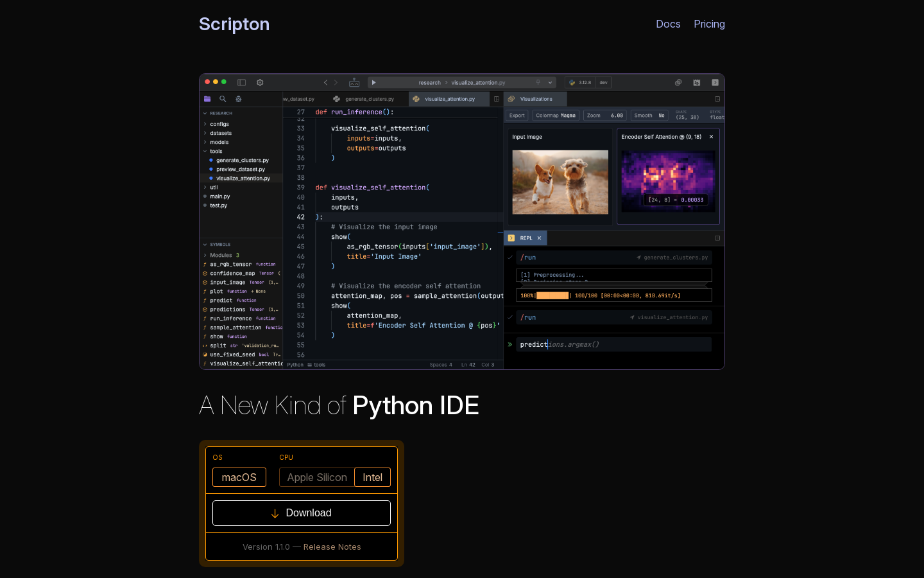
Task: Click the REPL input field
Action: (x=613, y=344)
